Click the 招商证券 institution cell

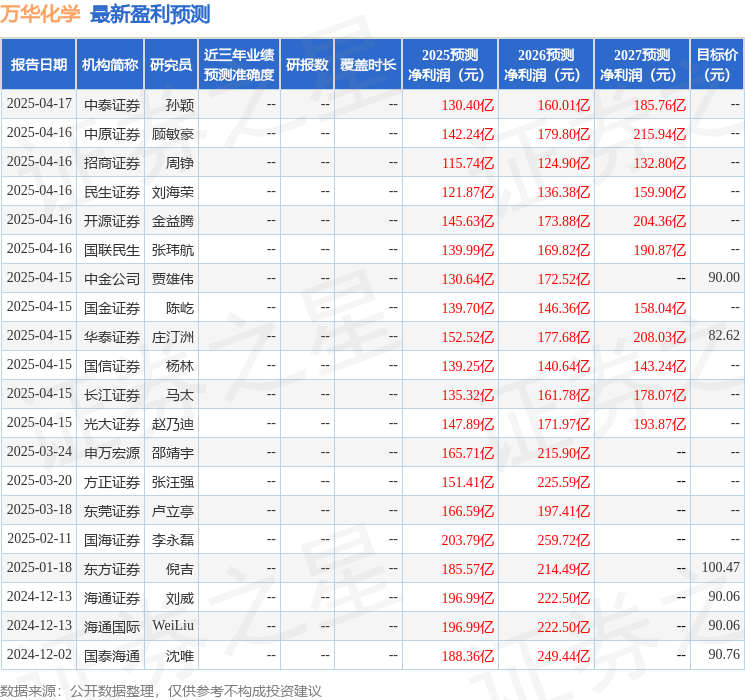pos(112,163)
